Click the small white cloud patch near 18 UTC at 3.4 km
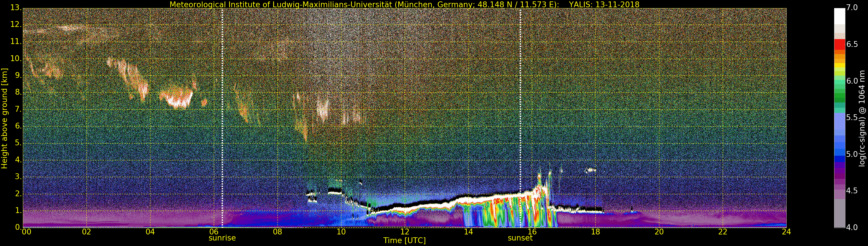The width and height of the screenshot is (868, 246). point(590,170)
